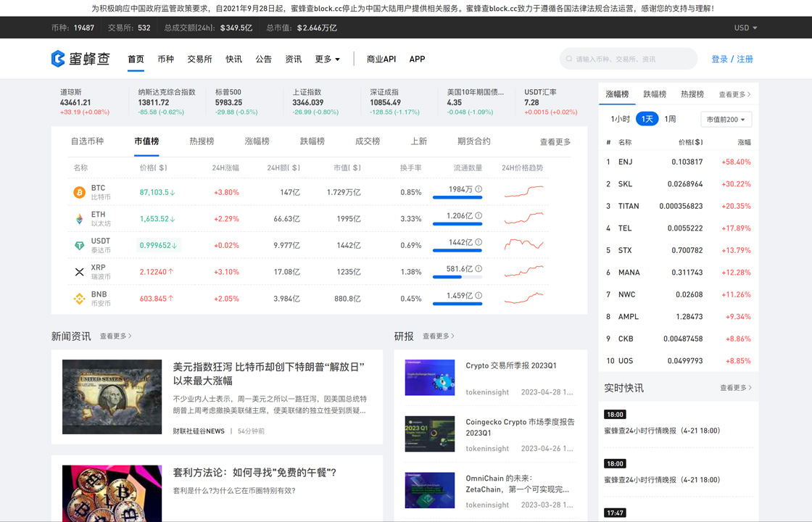Expand the 更多 navigation menu
The height and width of the screenshot is (522, 812).
coord(327,59)
